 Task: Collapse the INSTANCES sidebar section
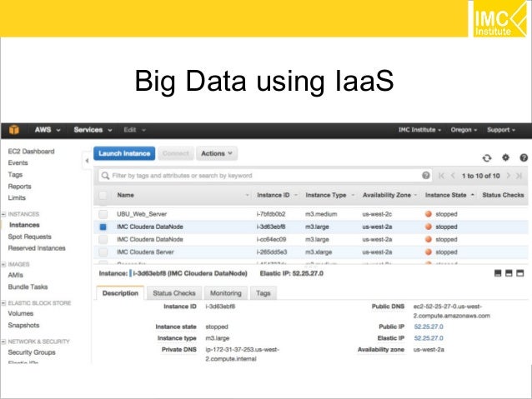pos(3,214)
